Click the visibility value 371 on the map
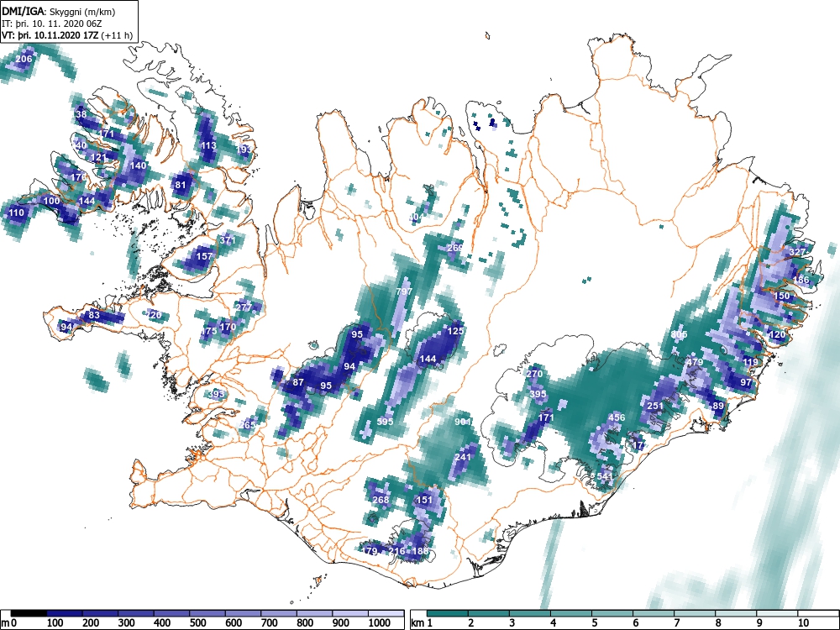Screen dimensions: 840x630 (x=228, y=240)
